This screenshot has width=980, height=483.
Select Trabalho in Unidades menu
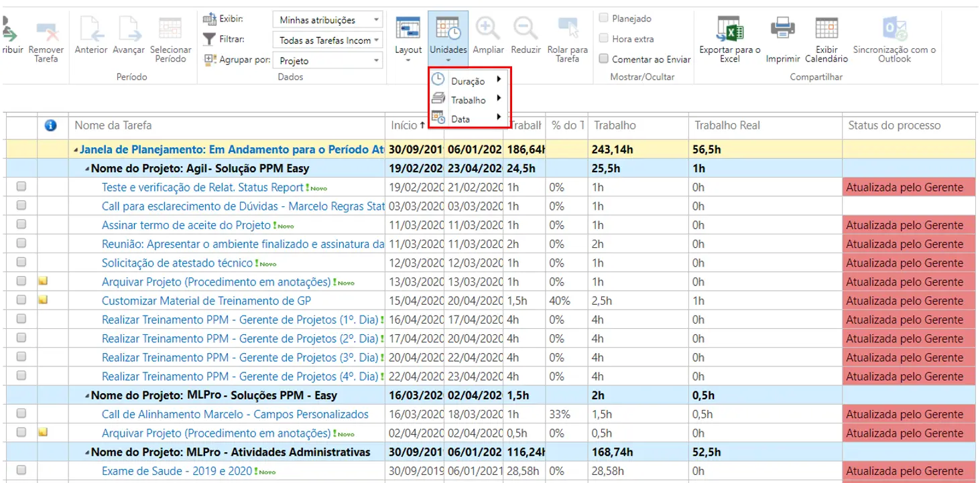pyautogui.click(x=469, y=100)
